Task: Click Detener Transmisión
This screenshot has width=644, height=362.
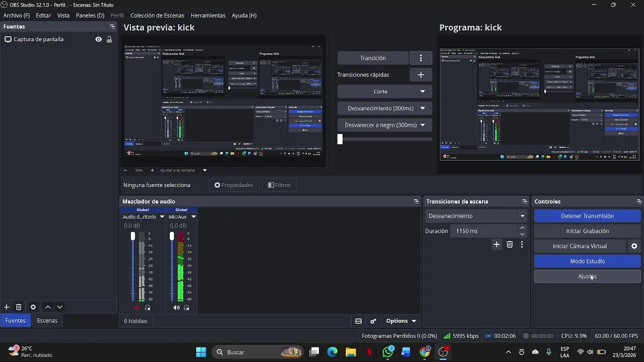Action: click(587, 216)
